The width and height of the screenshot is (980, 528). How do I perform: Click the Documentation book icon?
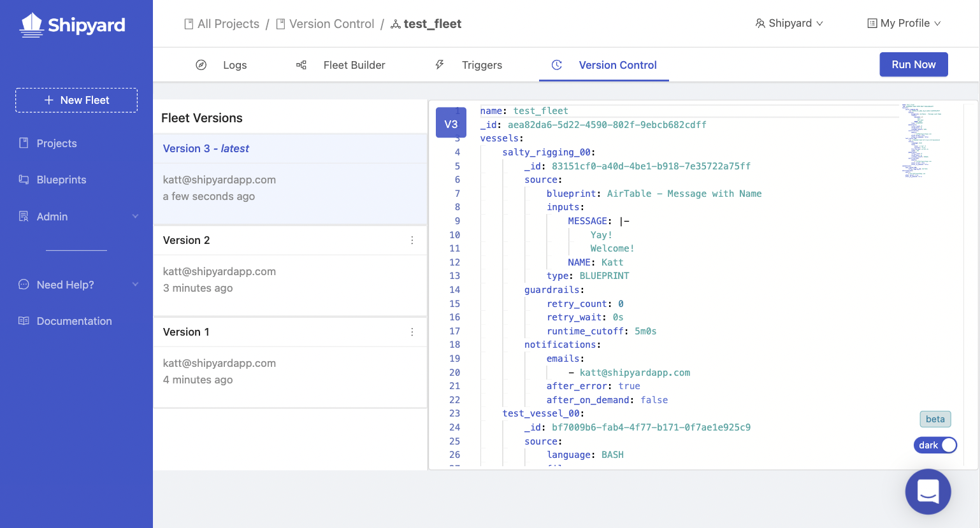[24, 321]
